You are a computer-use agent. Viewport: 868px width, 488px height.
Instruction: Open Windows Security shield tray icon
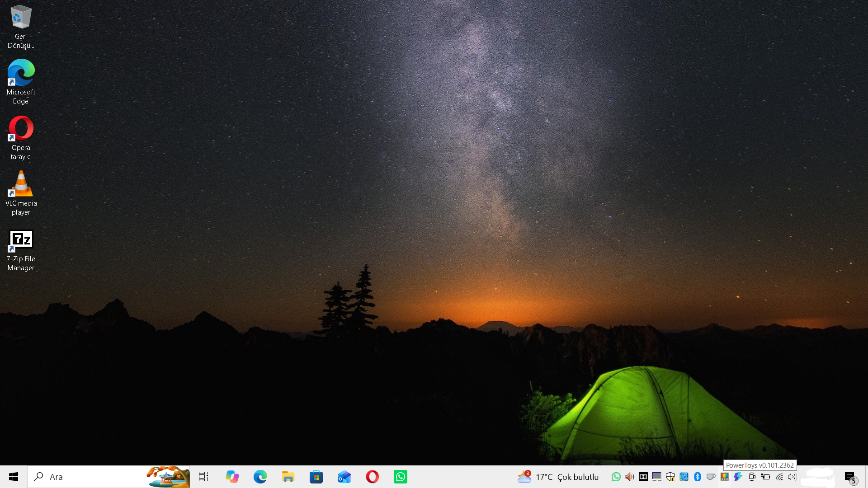click(670, 477)
